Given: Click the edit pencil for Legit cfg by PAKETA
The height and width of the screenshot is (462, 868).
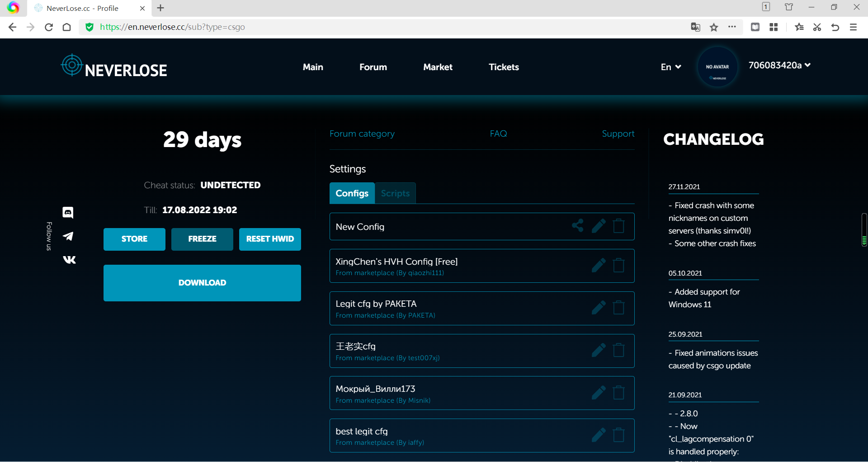Looking at the screenshot, I should [599, 308].
